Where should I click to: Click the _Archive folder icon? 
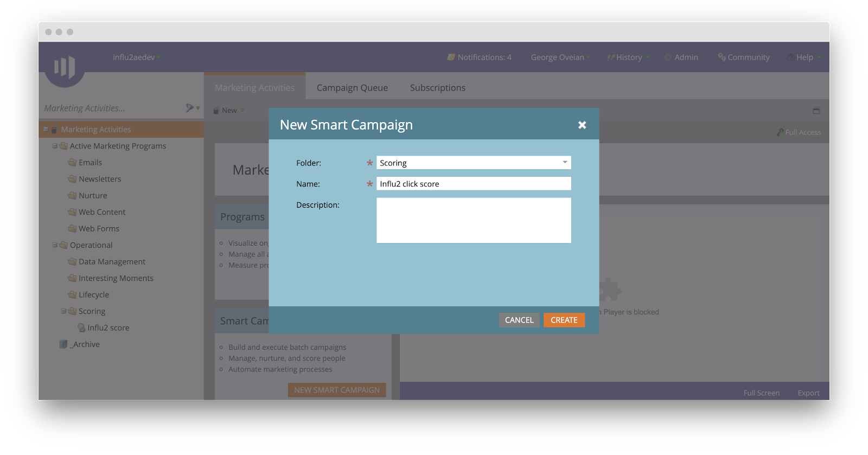tap(63, 344)
